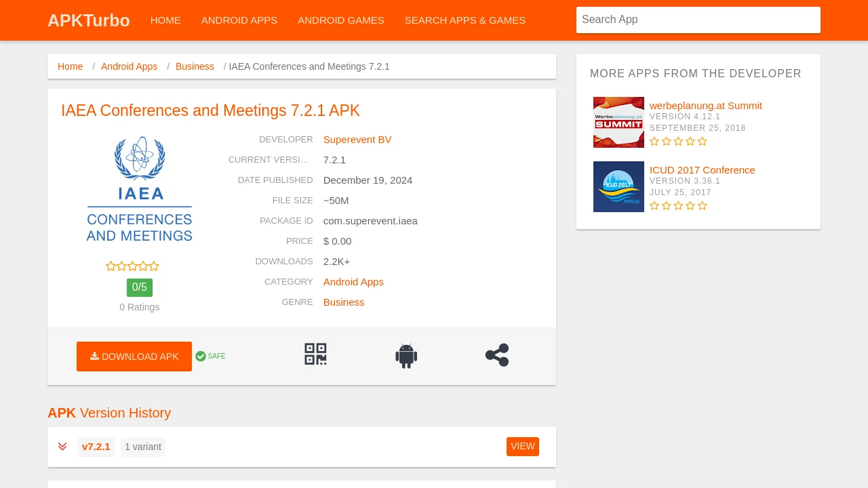Open werbeplanung.at Summit thumbnail

point(618,122)
